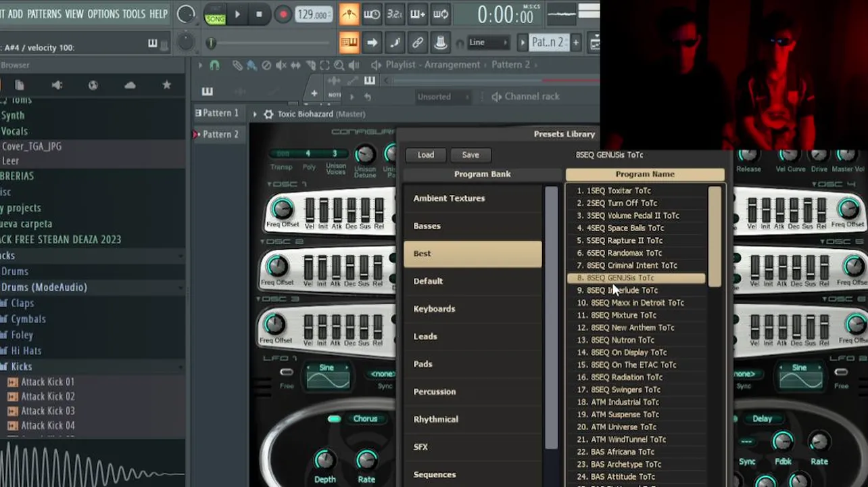Enable the metronome icon
This screenshot has width=868, height=487.
[x=349, y=14]
